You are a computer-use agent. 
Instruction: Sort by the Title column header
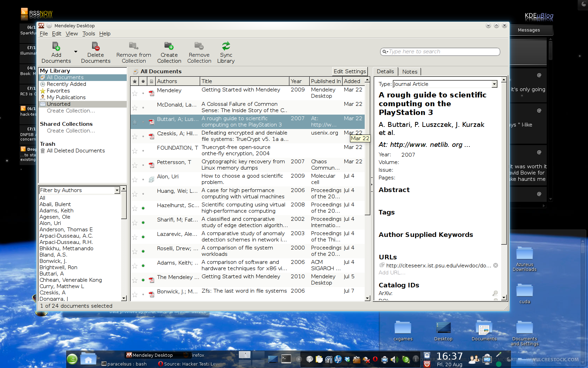(x=245, y=81)
